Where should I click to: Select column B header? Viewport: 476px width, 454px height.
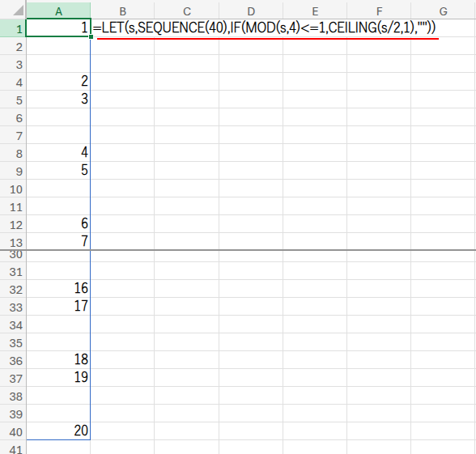point(122,11)
